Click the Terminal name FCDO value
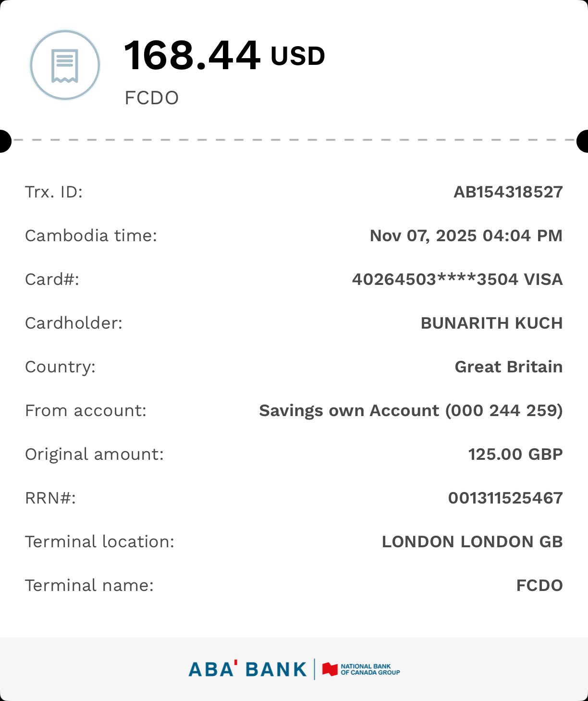This screenshot has width=588, height=701. 539,586
